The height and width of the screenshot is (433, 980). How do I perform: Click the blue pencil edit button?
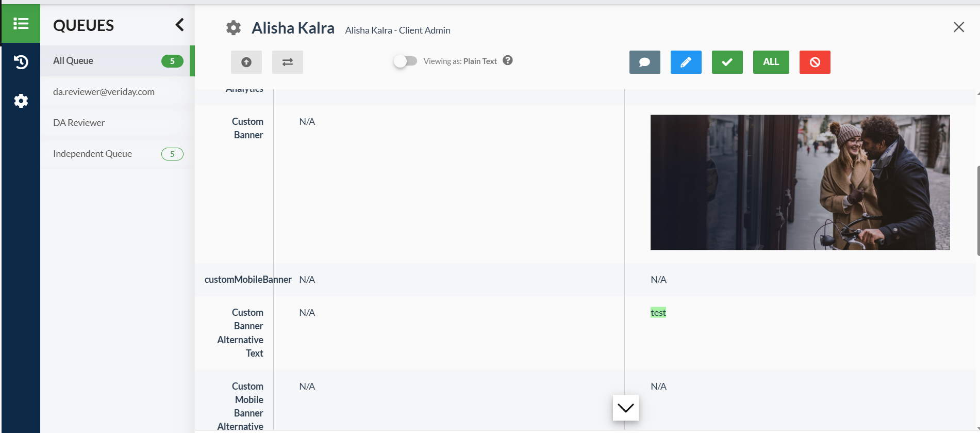tap(686, 62)
